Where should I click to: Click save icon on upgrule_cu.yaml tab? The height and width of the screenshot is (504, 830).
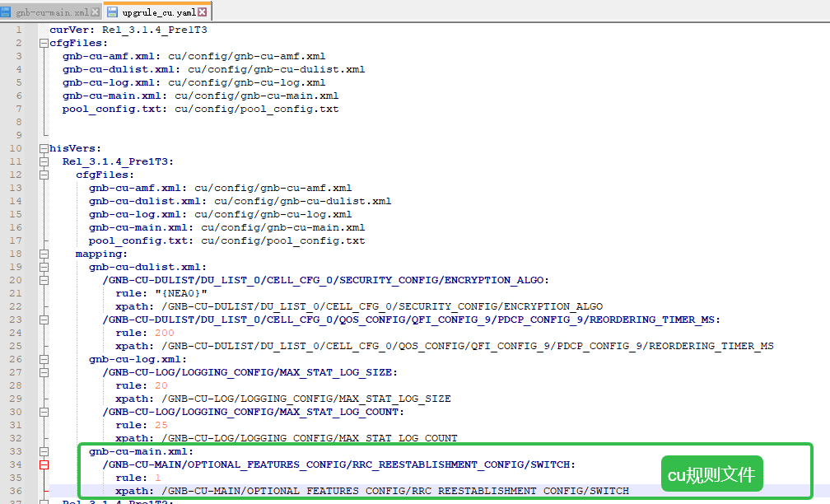(x=112, y=12)
